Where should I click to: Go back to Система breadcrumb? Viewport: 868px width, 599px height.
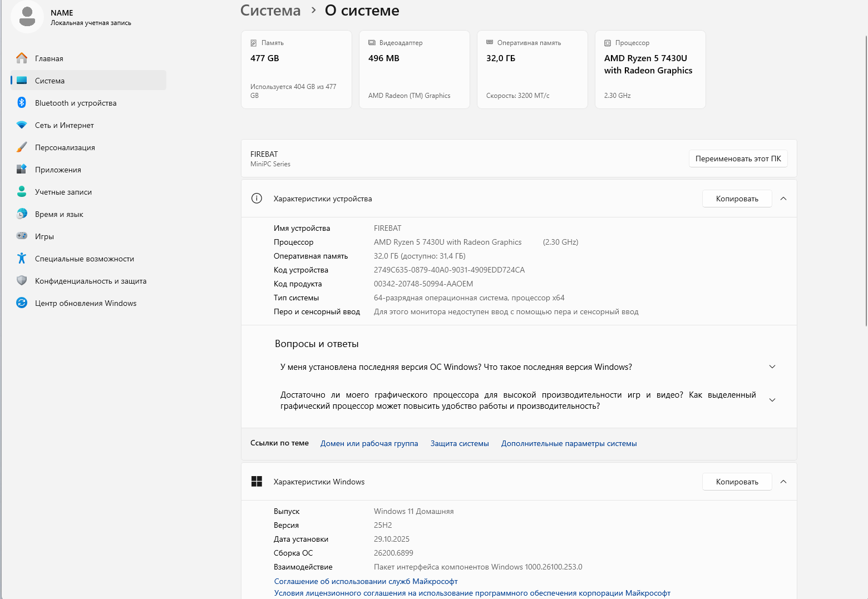point(270,11)
